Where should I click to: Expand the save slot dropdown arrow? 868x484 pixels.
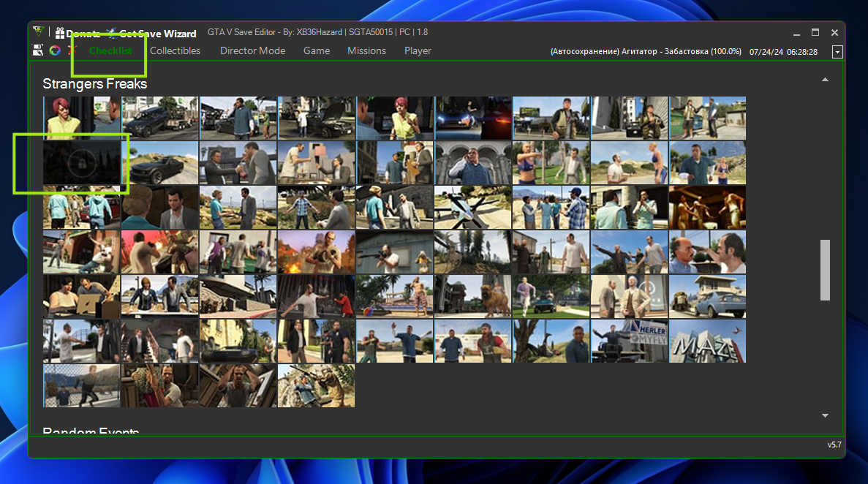(837, 51)
